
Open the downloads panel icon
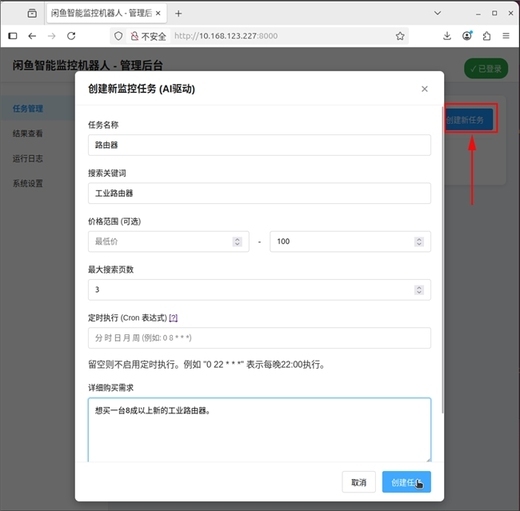[447, 36]
